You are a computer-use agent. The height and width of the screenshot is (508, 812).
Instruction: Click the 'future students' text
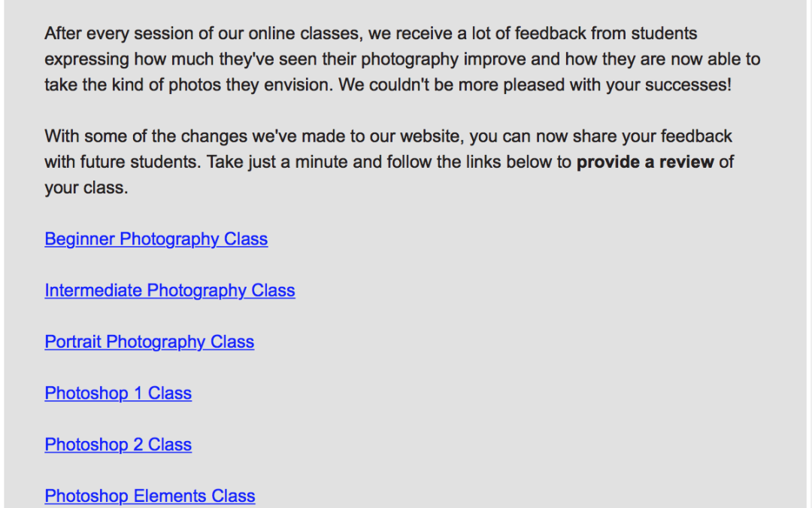point(139,162)
